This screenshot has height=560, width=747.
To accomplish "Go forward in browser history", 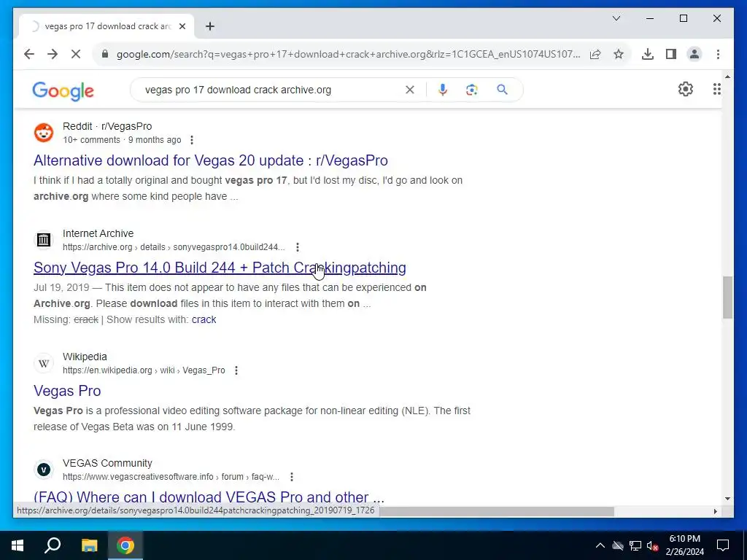I will 53,54.
